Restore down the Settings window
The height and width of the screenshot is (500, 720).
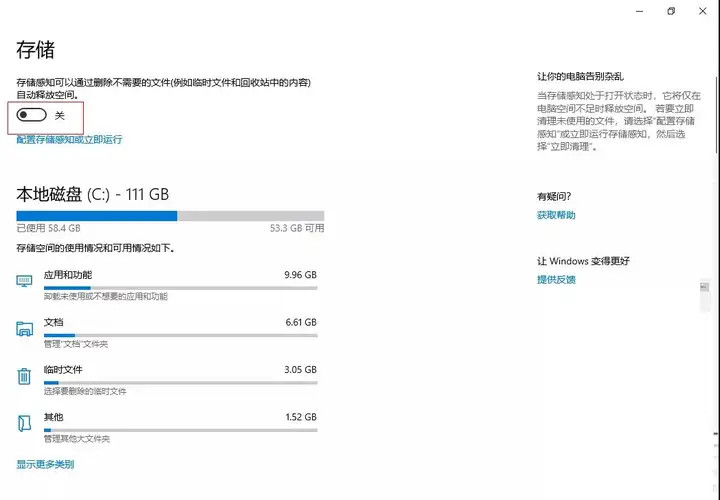(671, 11)
